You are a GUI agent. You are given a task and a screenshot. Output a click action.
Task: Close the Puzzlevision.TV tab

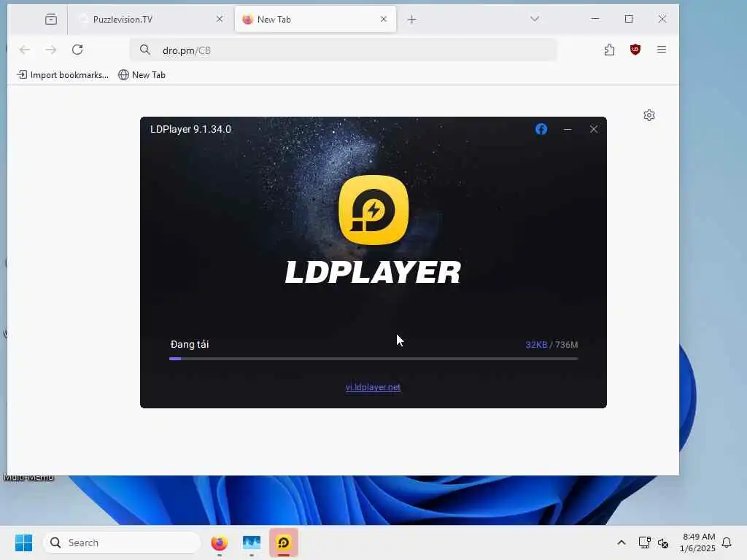point(219,19)
